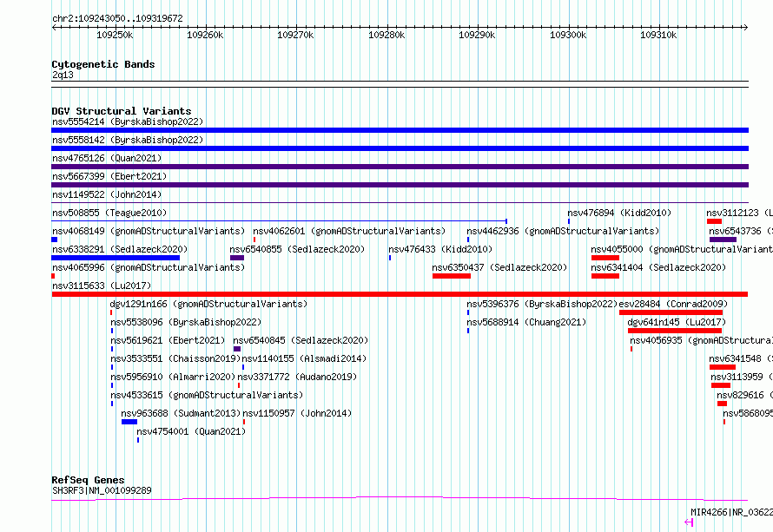Open nsv4065996 gnomAD variant label
Viewport: 773px width, 532px height.
(x=149, y=267)
